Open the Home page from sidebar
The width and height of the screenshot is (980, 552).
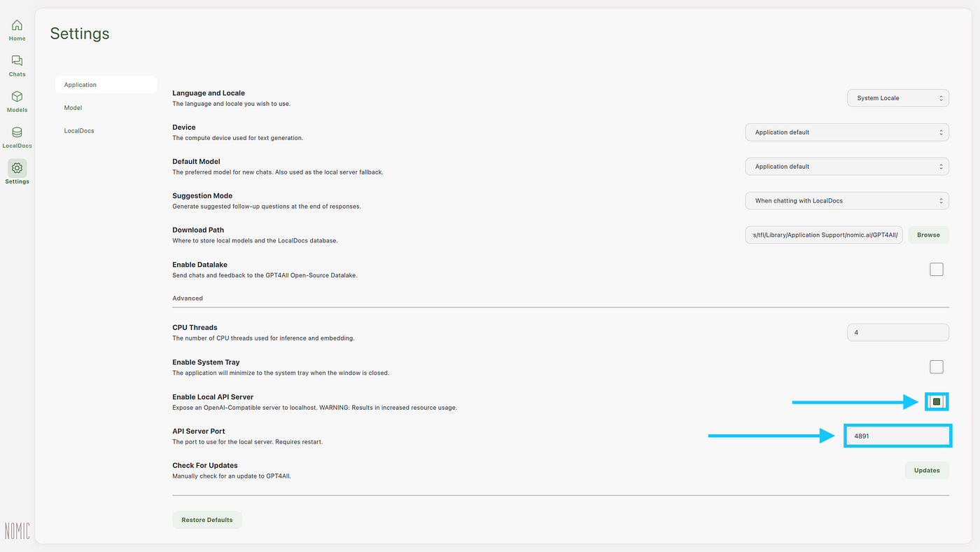(x=17, y=30)
